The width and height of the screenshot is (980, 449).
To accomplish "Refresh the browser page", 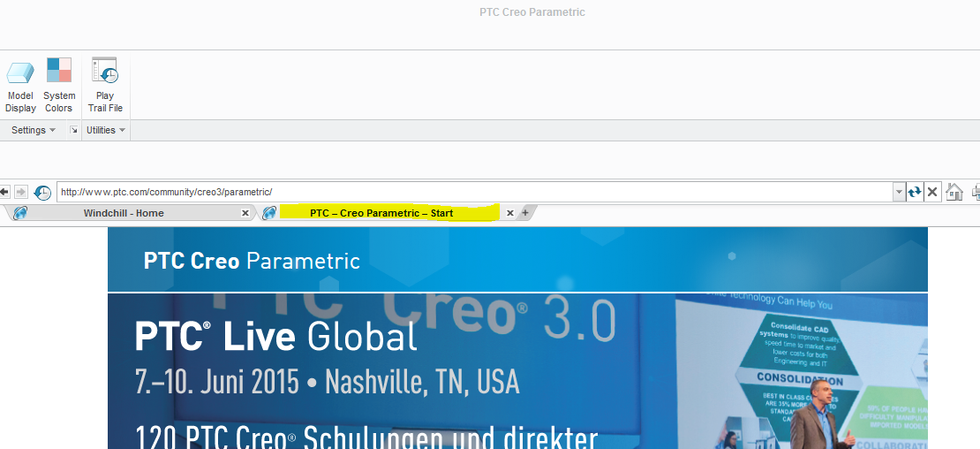I will pos(915,192).
